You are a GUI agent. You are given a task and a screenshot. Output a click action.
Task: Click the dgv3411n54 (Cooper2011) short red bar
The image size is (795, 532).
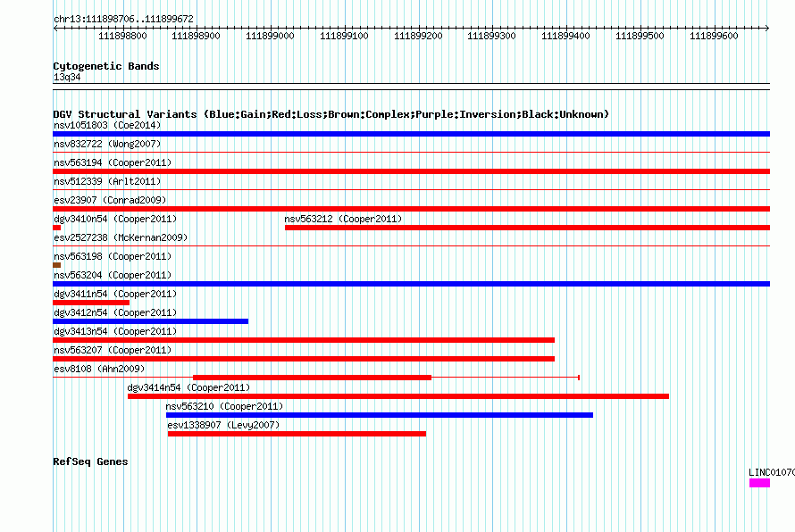pos(91,303)
